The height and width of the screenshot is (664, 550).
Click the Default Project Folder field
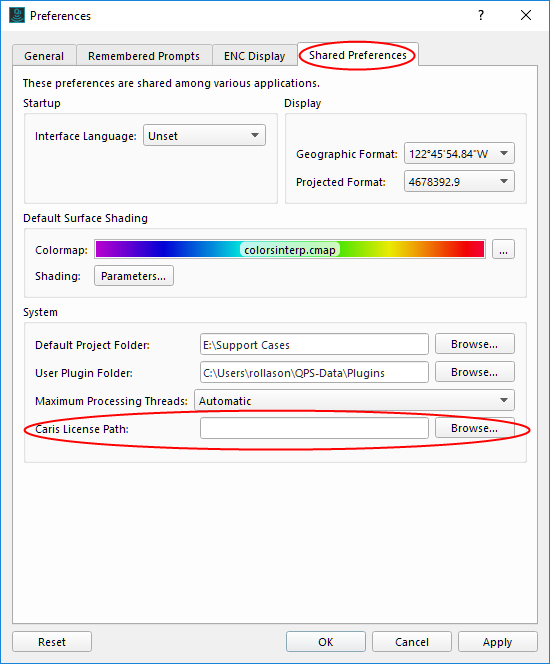pos(314,345)
